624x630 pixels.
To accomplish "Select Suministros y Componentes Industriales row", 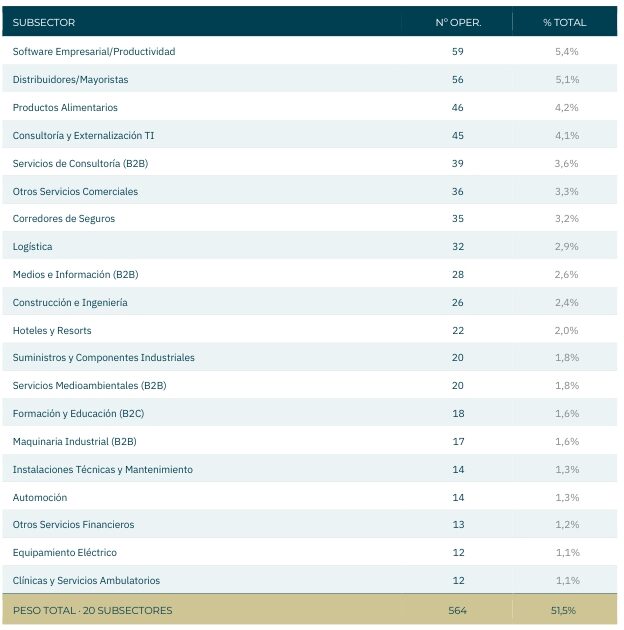I will click(309, 357).
